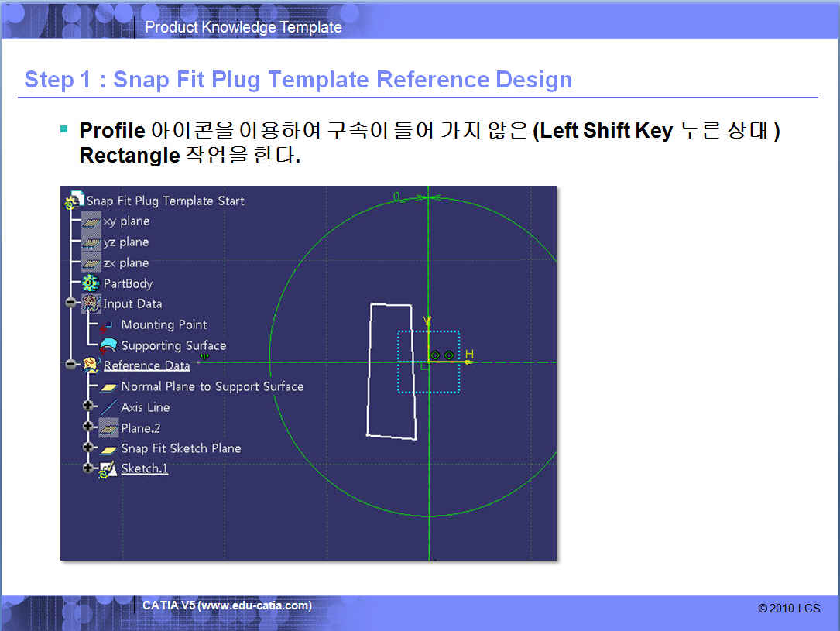
Task: Select the white rectangle profile in sketch
Action: point(371,372)
